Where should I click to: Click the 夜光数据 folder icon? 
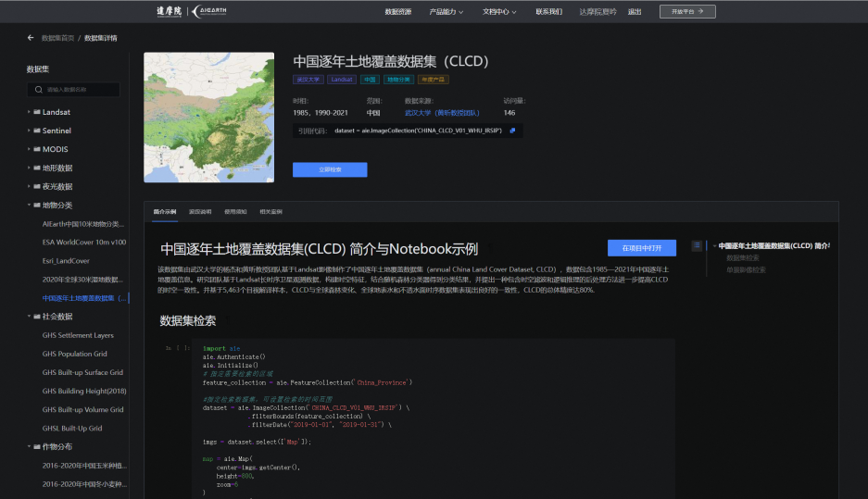37,186
